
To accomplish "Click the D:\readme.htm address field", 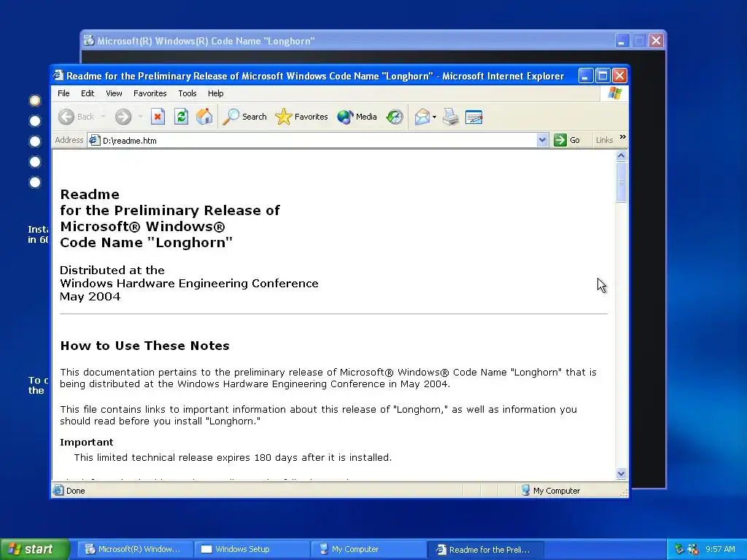I will (318, 140).
